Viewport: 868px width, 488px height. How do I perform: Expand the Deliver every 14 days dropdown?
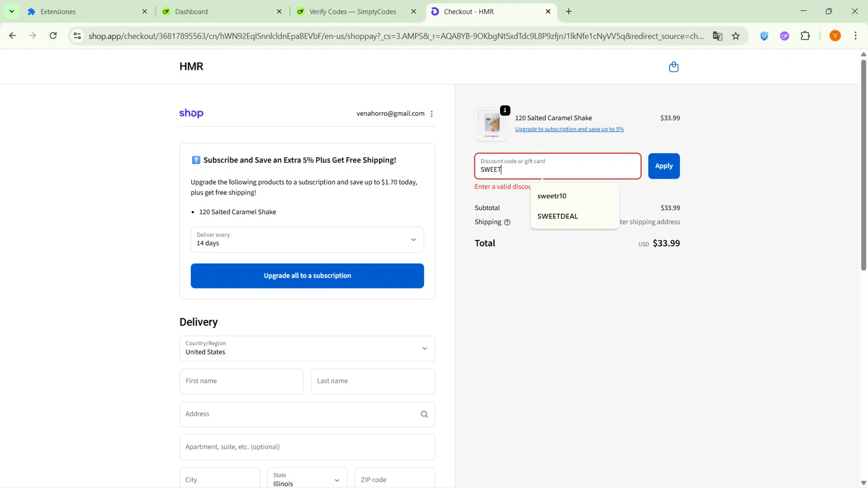point(307,239)
